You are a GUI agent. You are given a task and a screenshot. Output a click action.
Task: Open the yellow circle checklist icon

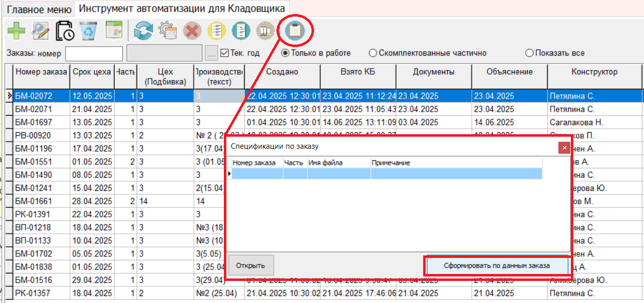(x=216, y=32)
